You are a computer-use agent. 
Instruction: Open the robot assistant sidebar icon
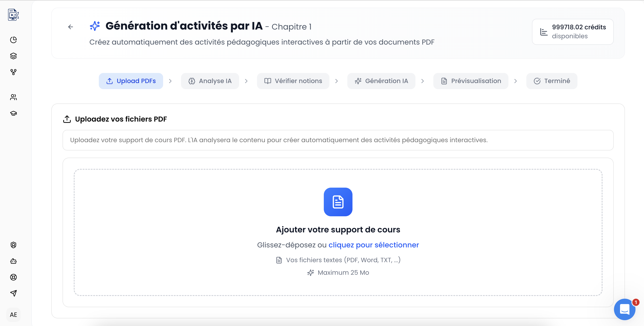pos(13,261)
